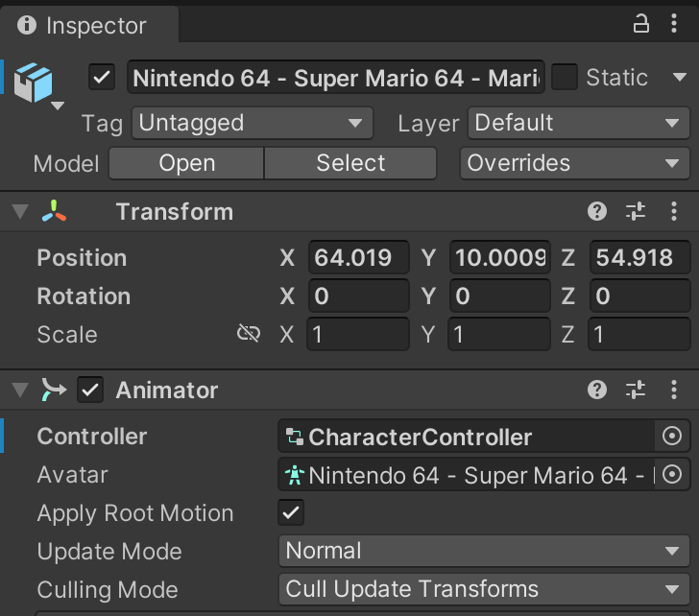Open Transform component help reference
This screenshot has height=616, width=699.
(x=597, y=212)
